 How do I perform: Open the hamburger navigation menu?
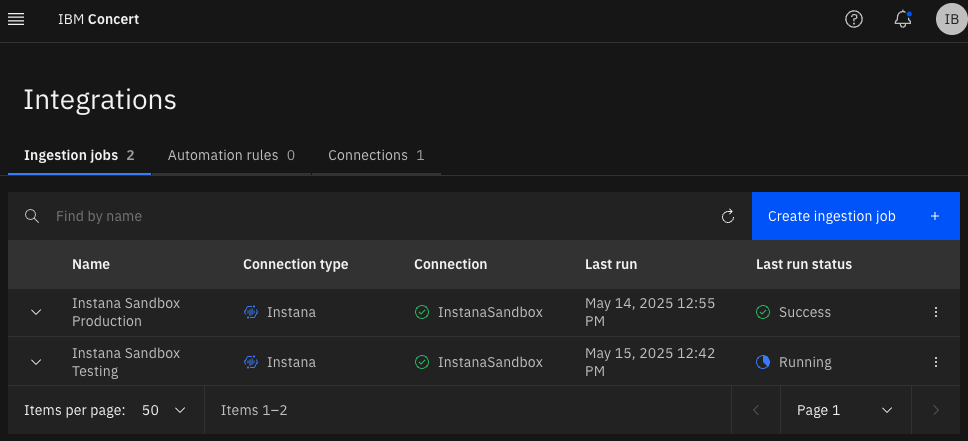(x=16, y=19)
